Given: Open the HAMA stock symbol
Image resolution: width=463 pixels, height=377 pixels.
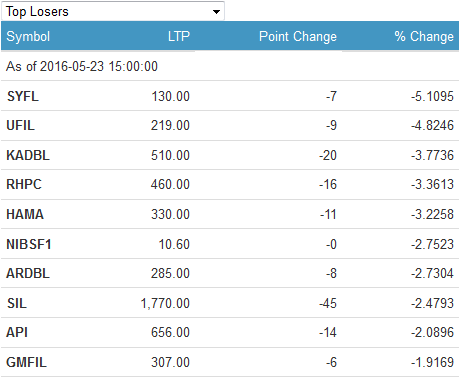Looking at the screenshot, I should coord(25,214).
